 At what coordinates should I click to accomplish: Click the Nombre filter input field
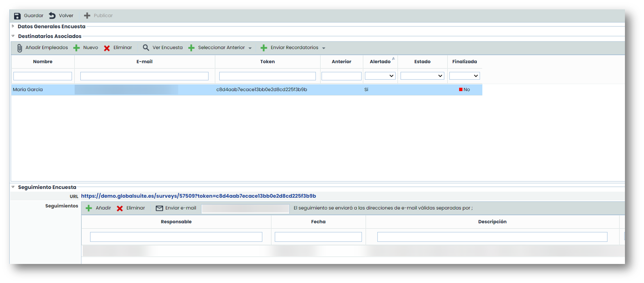pos(43,76)
